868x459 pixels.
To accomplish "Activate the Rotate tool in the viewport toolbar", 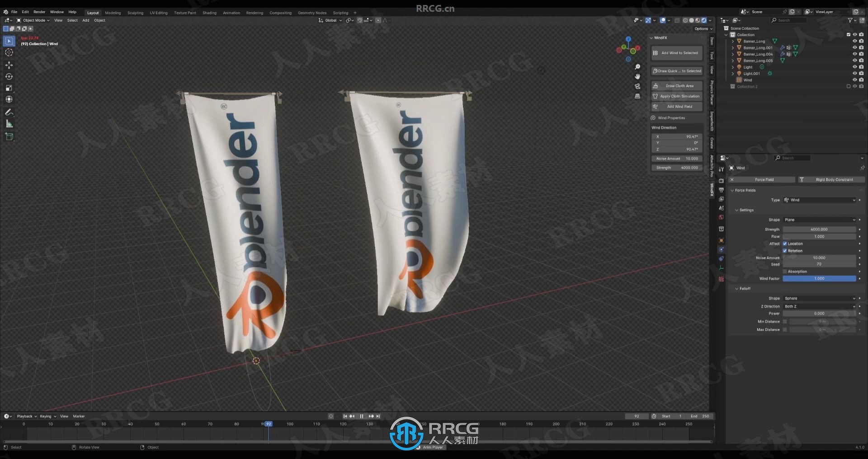I will [9, 77].
